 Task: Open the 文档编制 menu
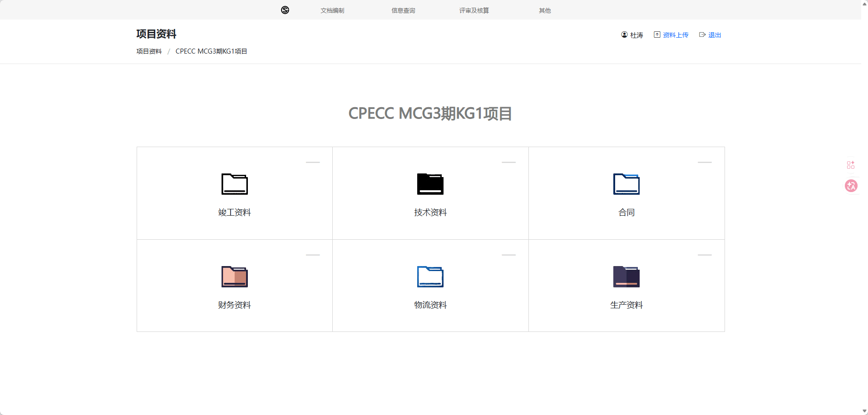(x=332, y=10)
